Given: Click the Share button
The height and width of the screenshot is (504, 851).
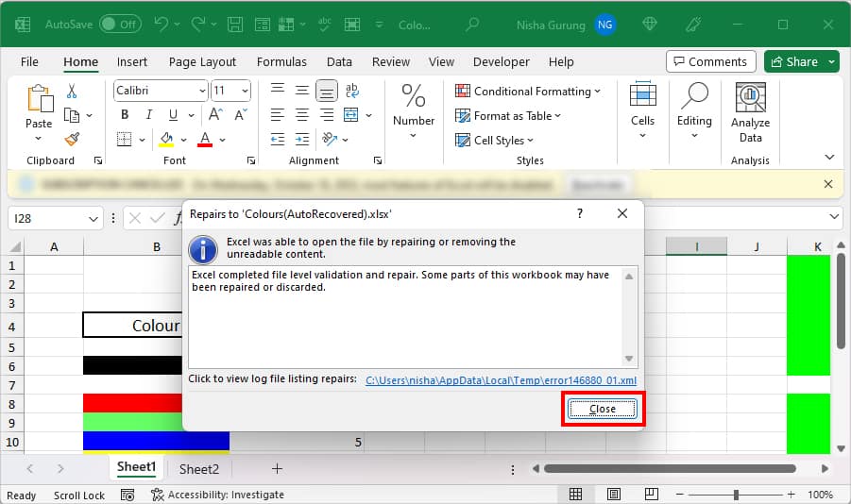Looking at the screenshot, I should click(x=794, y=62).
